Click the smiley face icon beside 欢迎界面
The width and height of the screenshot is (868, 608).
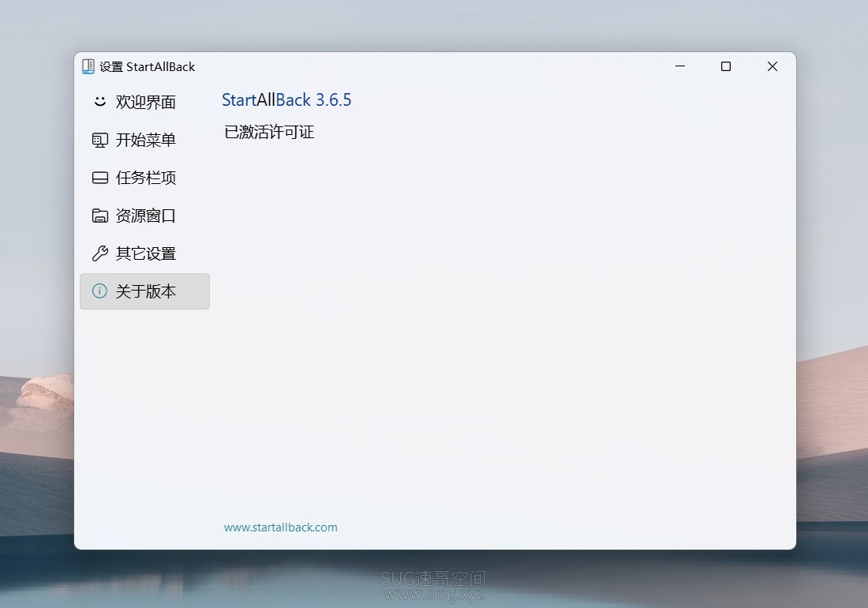pos(99,101)
